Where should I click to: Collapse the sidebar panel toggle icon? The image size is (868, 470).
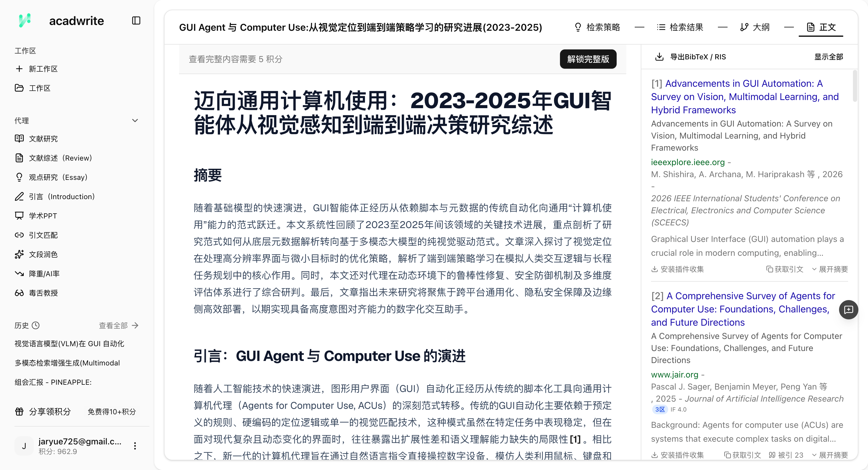point(136,20)
